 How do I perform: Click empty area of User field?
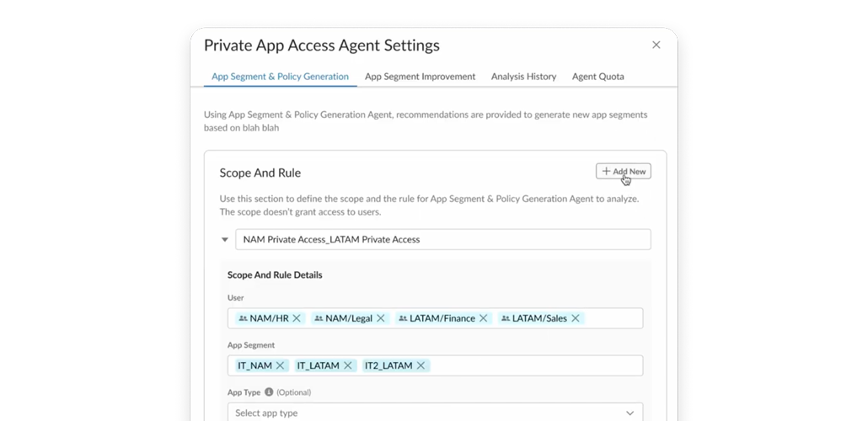point(613,318)
